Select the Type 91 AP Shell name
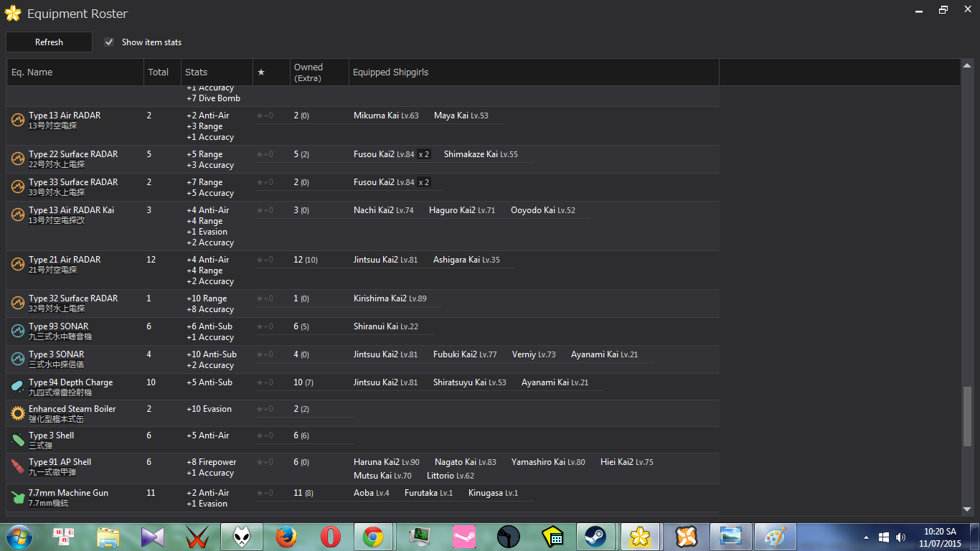Image resolution: width=980 pixels, height=551 pixels. click(60, 462)
